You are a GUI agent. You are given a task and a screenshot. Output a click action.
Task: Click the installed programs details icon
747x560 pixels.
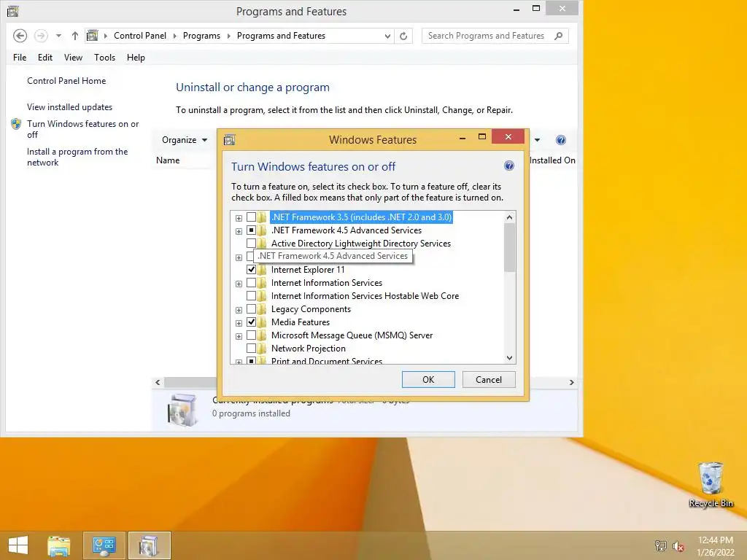click(182, 410)
